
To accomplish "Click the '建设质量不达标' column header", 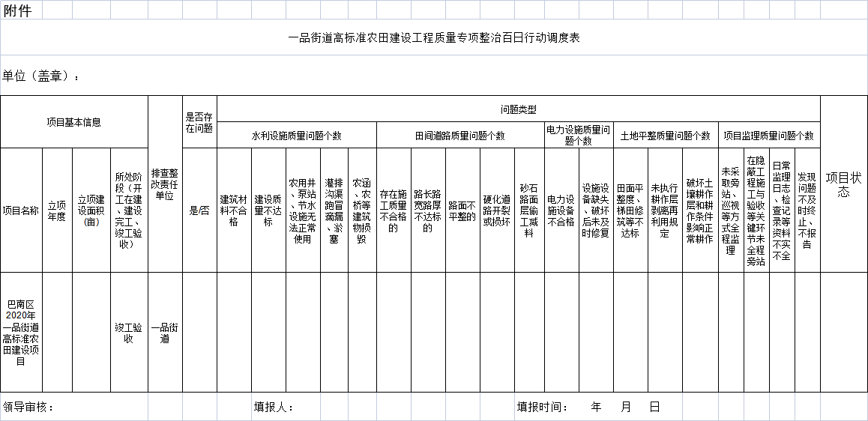I will pos(268,210).
